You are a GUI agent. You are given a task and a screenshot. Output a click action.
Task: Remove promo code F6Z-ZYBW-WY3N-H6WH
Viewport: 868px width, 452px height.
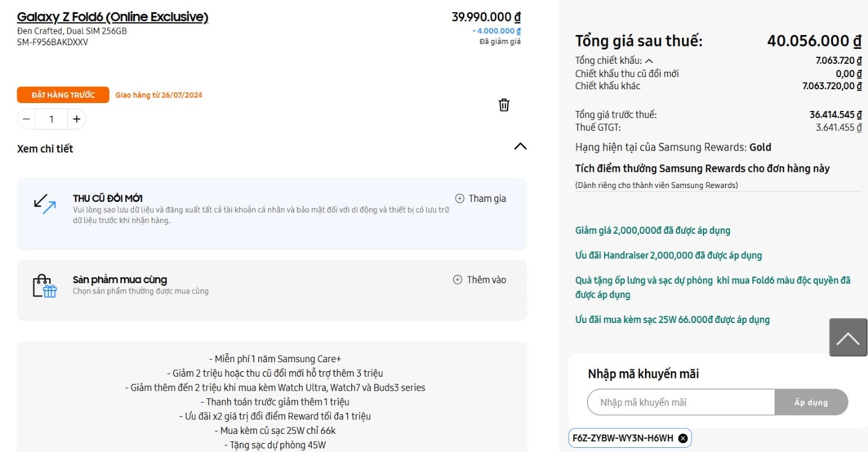pyautogui.click(x=683, y=438)
